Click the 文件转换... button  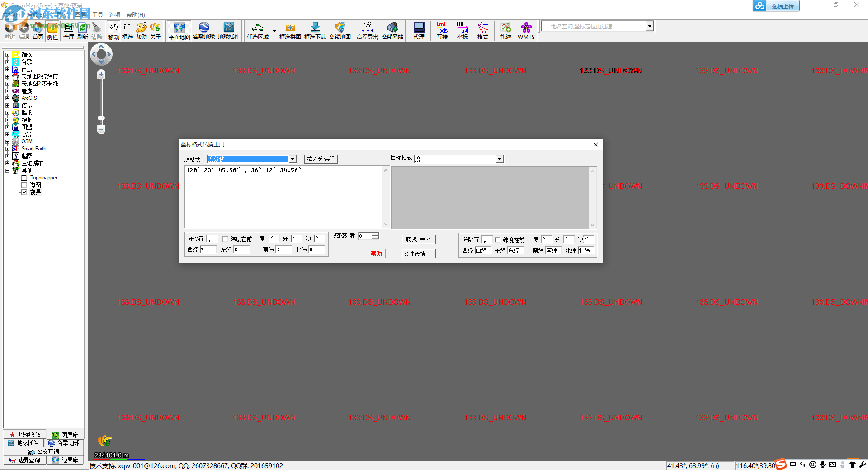pos(418,254)
